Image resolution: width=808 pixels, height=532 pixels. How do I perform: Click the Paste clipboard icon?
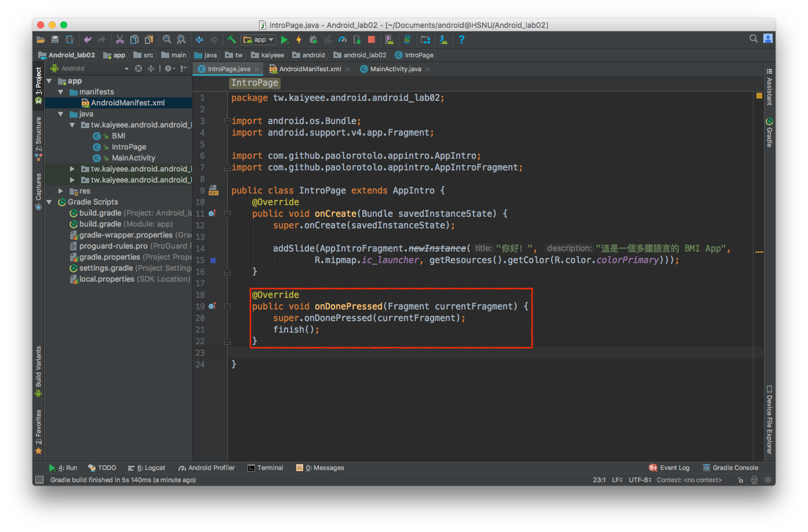point(149,39)
